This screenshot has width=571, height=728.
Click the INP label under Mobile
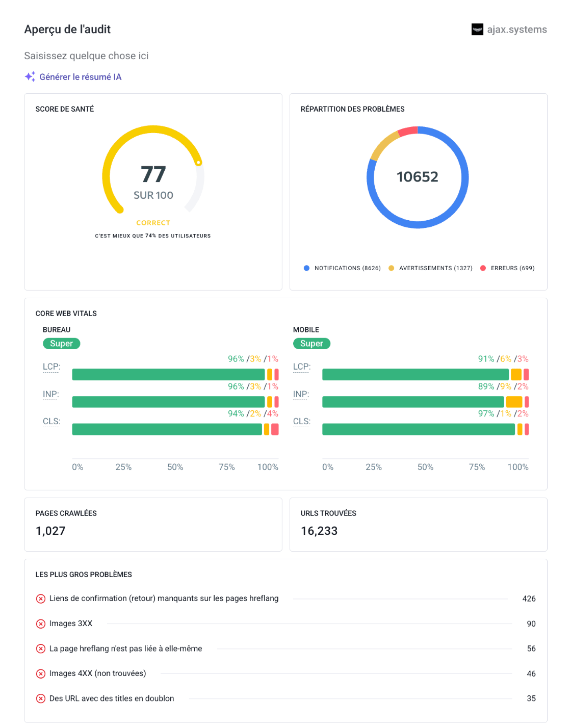pos(301,394)
